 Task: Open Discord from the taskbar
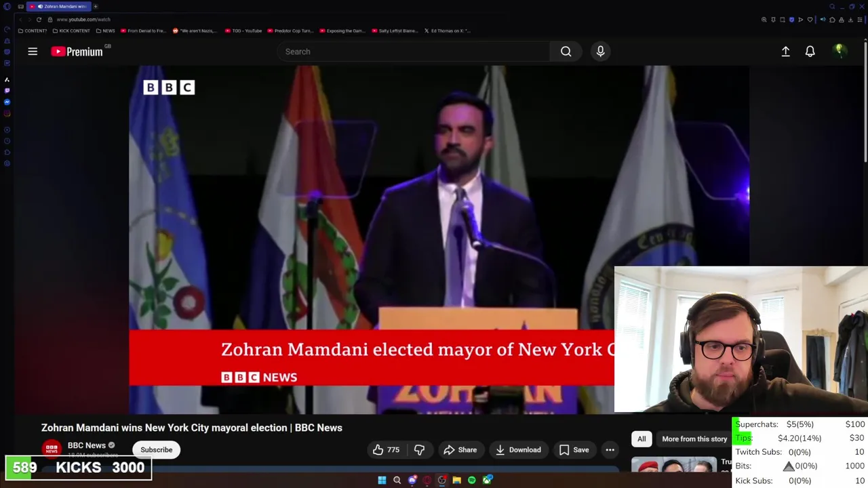(x=412, y=480)
